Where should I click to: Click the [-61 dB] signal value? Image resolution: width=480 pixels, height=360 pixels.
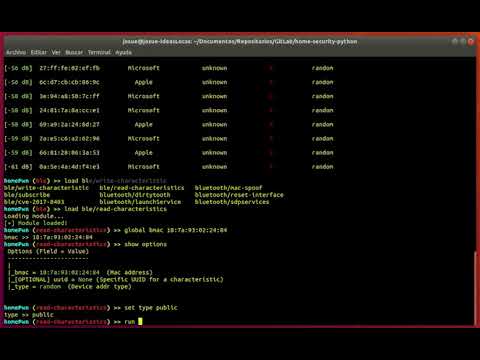[18, 167]
